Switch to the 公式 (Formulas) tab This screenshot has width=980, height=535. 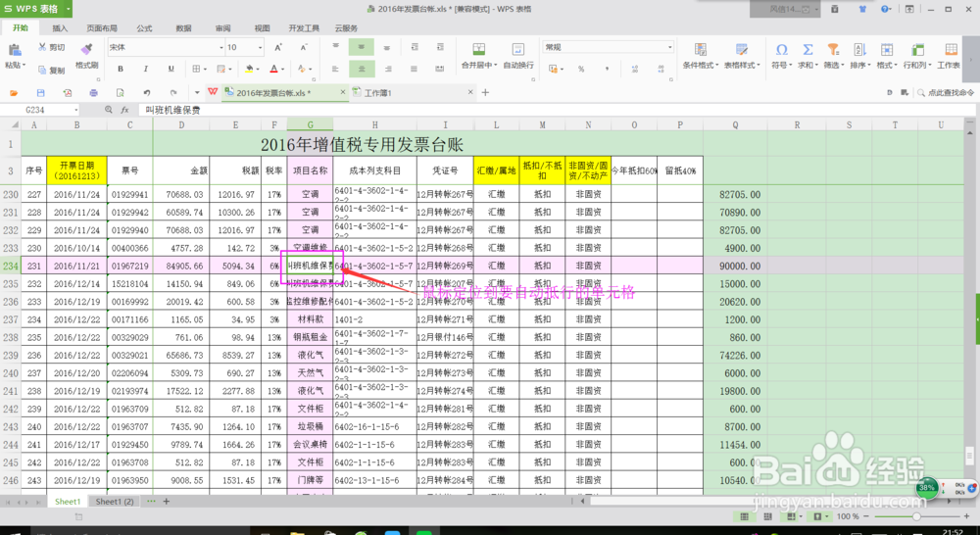(x=144, y=28)
